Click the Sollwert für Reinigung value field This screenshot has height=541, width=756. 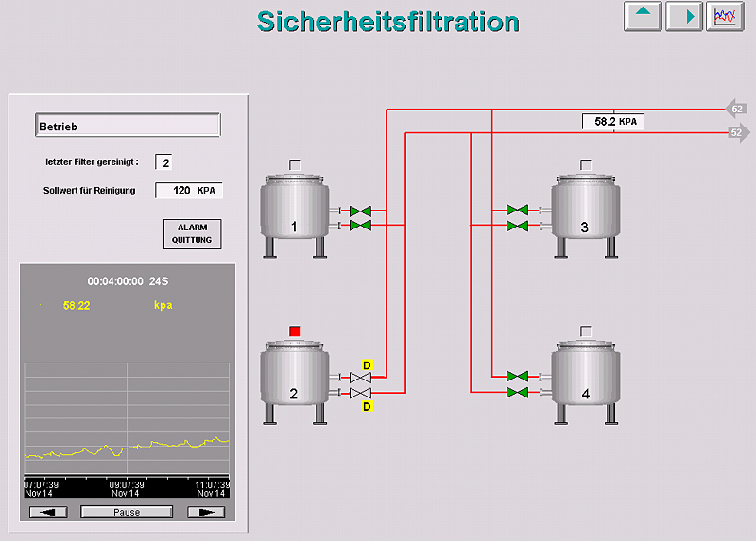pyautogui.click(x=188, y=191)
